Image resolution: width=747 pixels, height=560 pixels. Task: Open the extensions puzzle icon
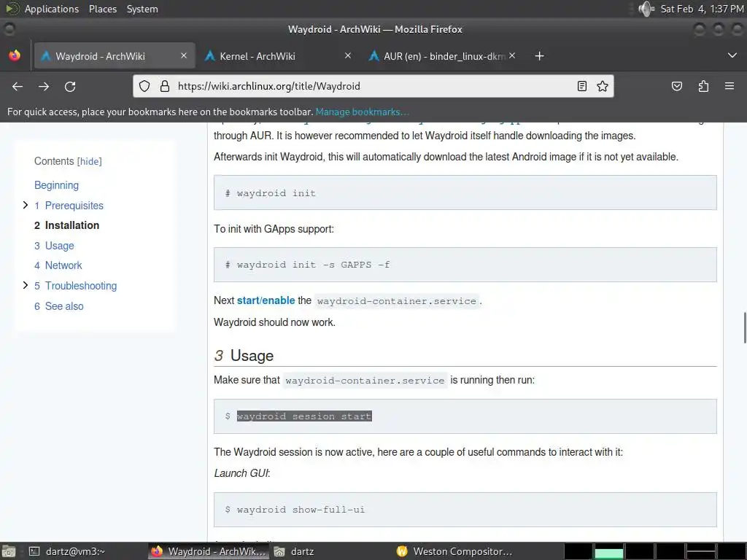(703, 86)
